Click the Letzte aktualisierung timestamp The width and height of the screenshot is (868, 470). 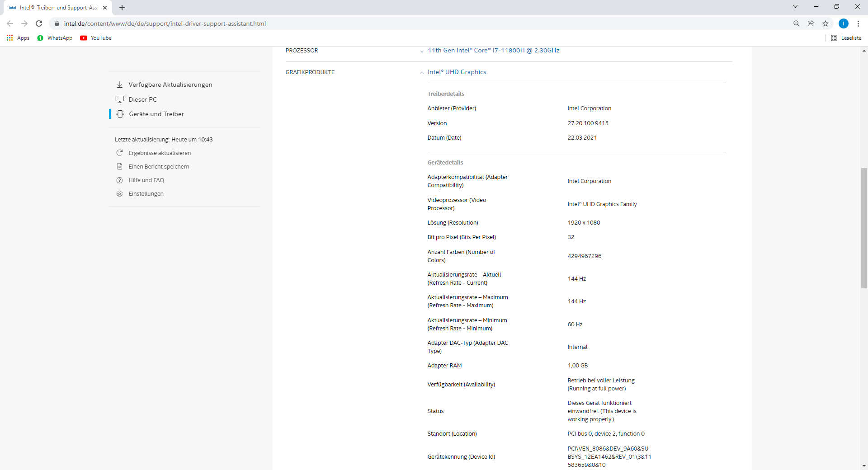(164, 139)
